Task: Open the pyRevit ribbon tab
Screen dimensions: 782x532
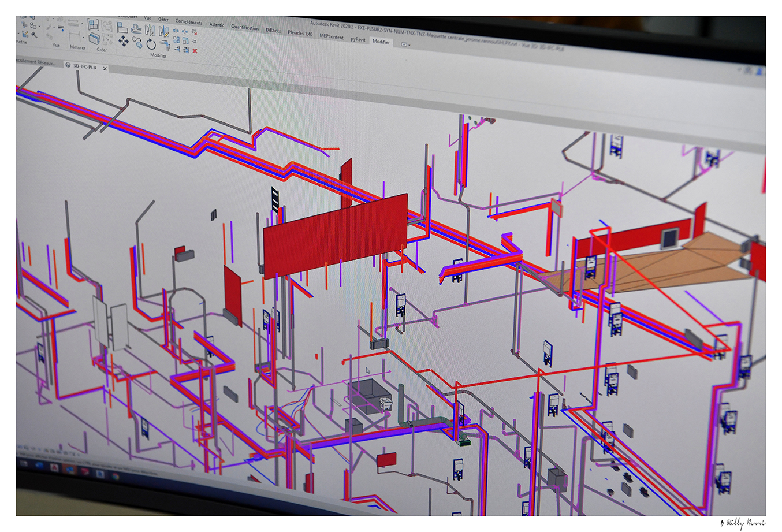Action: [x=358, y=39]
